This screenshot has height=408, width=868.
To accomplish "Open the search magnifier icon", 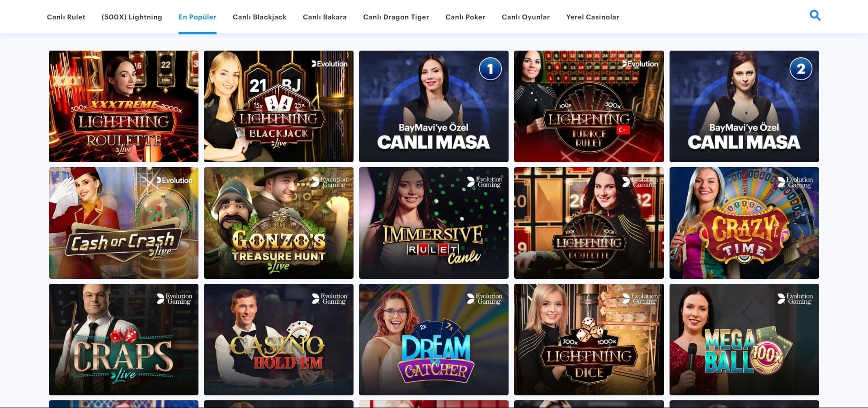I will click(815, 15).
